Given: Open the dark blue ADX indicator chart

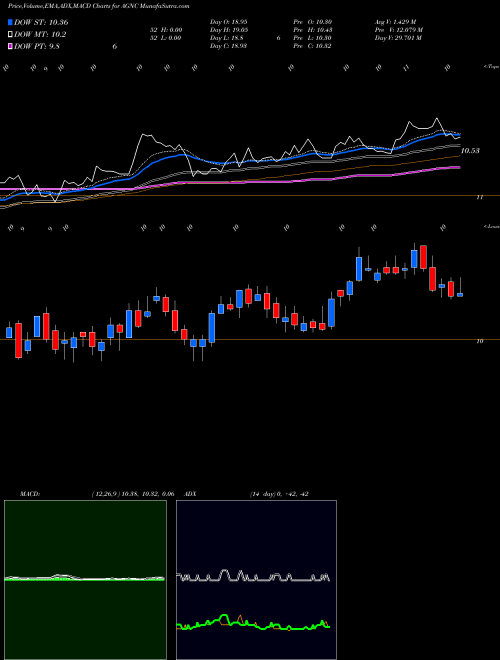Looking at the screenshot, I should click(x=256, y=580).
